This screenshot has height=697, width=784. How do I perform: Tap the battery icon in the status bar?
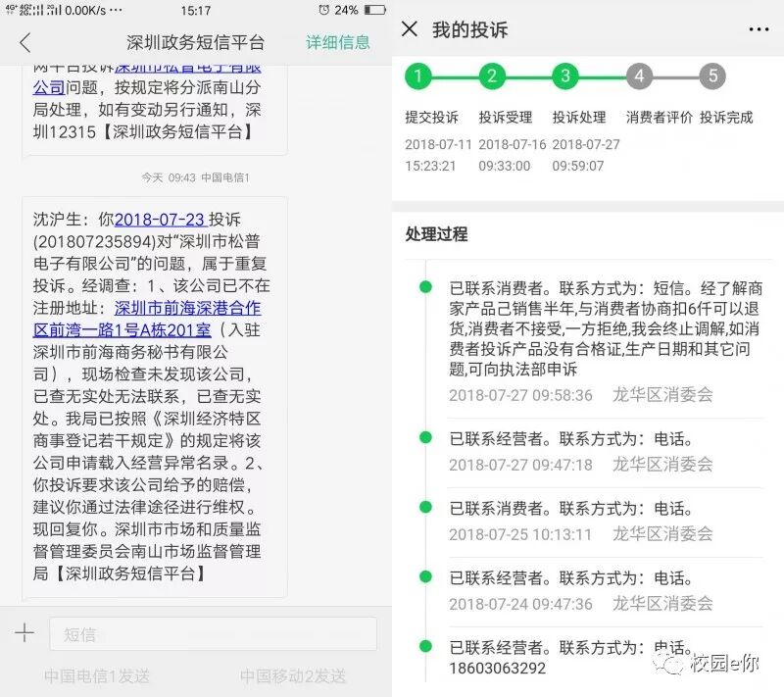pos(375,10)
